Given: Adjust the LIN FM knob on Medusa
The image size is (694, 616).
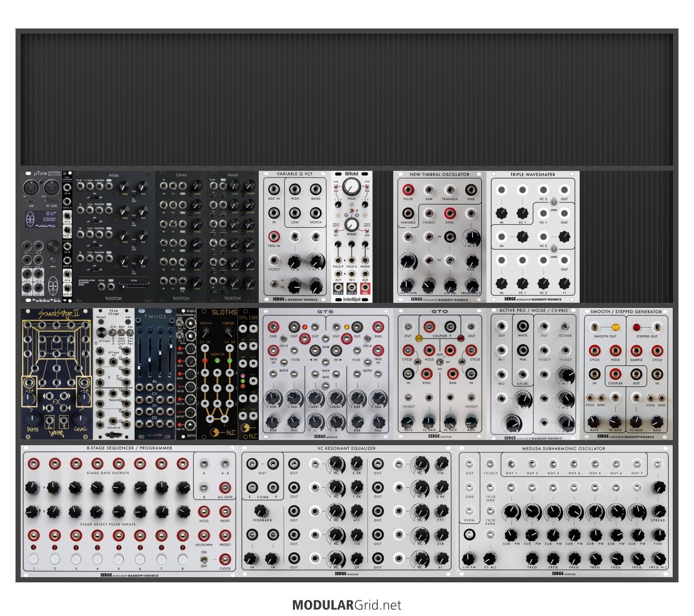Looking at the screenshot, I should tap(469, 558).
